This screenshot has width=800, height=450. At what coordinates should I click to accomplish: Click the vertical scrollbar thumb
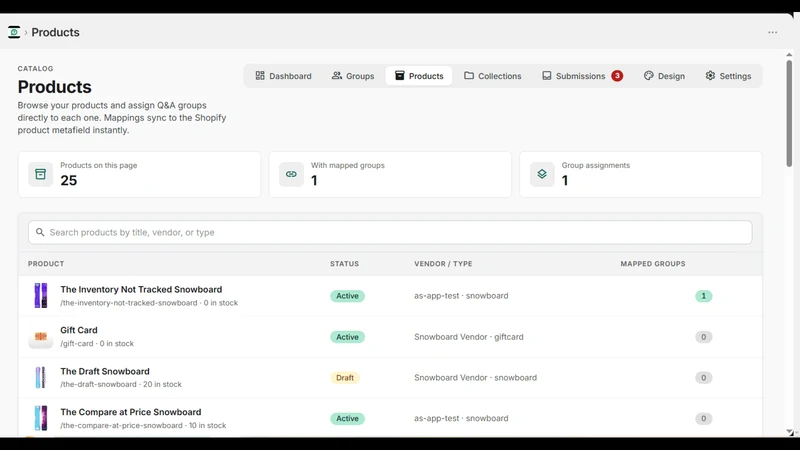click(x=789, y=113)
